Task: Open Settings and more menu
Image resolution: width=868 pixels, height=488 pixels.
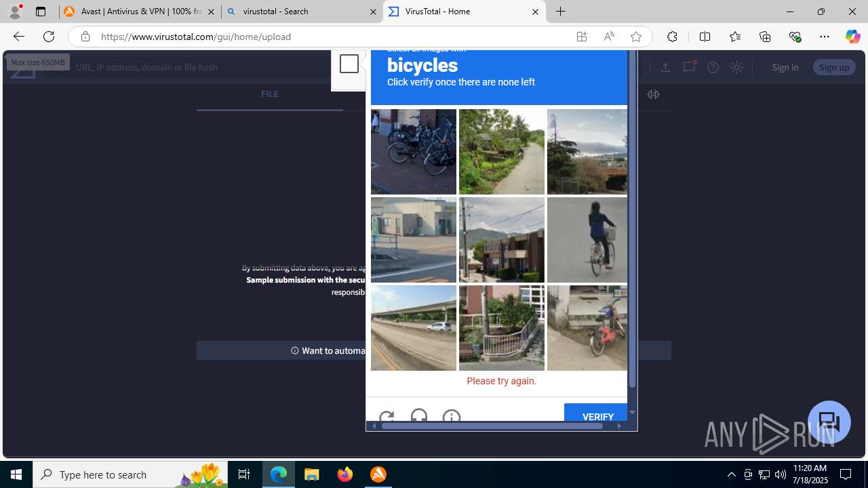Action: pyautogui.click(x=825, y=37)
